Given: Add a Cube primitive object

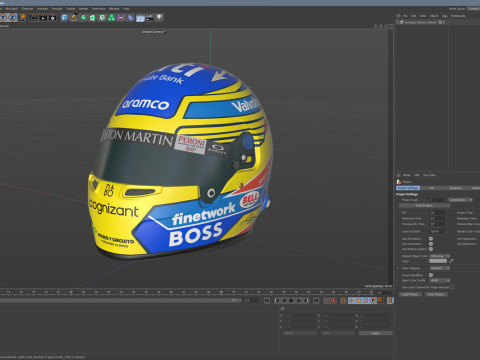Looking at the screenshot, I should pyautogui.click(x=64, y=17).
